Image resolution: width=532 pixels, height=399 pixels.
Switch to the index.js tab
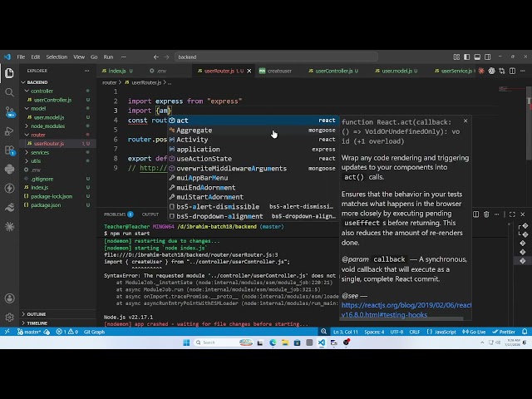pyautogui.click(x=117, y=71)
